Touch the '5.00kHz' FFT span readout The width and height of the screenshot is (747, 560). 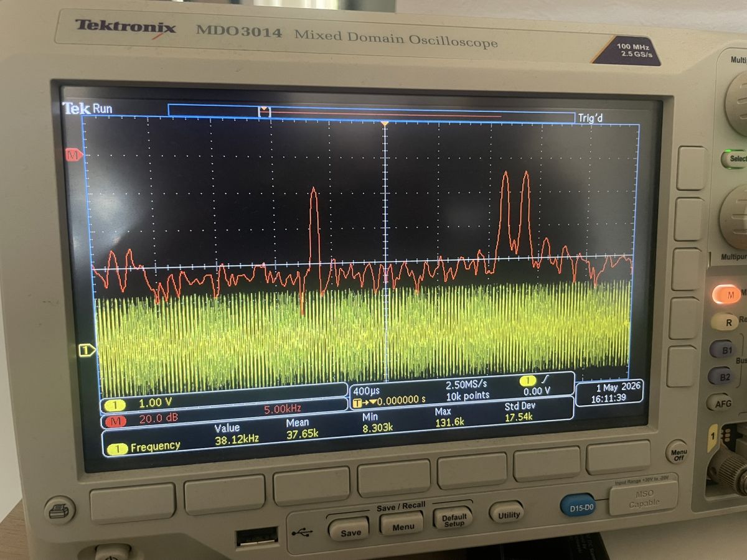[283, 409]
